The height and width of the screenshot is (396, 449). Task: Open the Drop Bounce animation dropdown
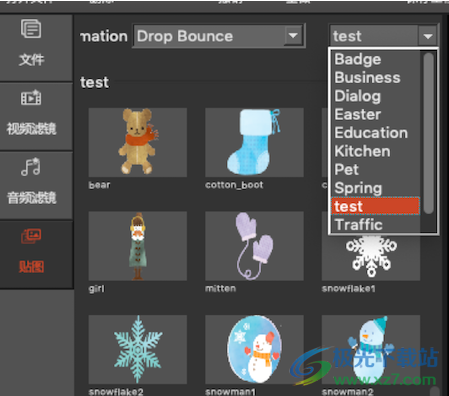point(219,36)
